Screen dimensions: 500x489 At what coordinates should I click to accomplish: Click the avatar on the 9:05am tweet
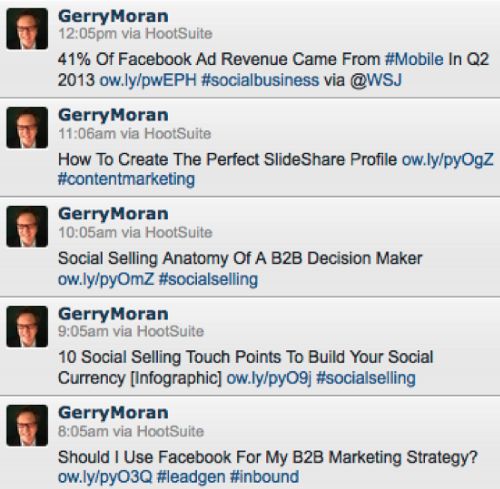[x=27, y=326]
